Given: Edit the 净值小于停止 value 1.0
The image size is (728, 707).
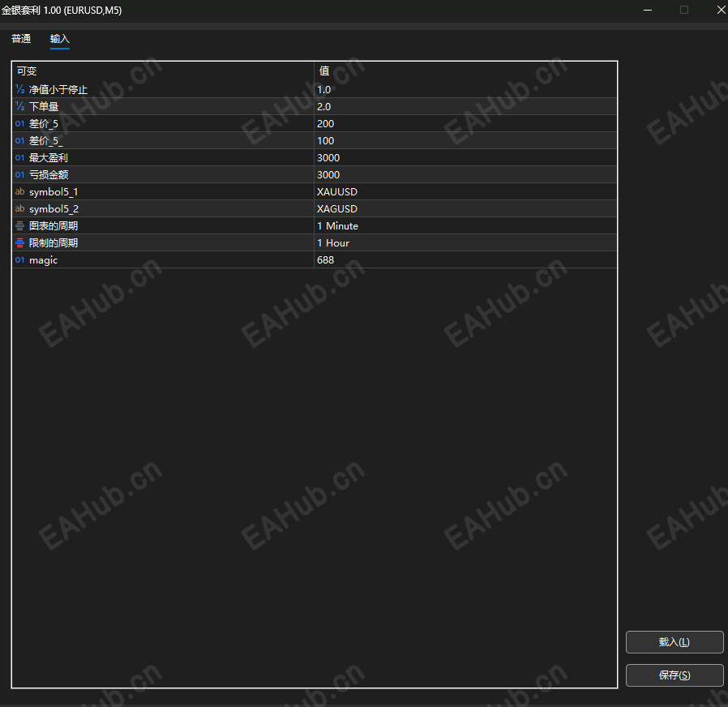Looking at the screenshot, I should pos(465,89).
